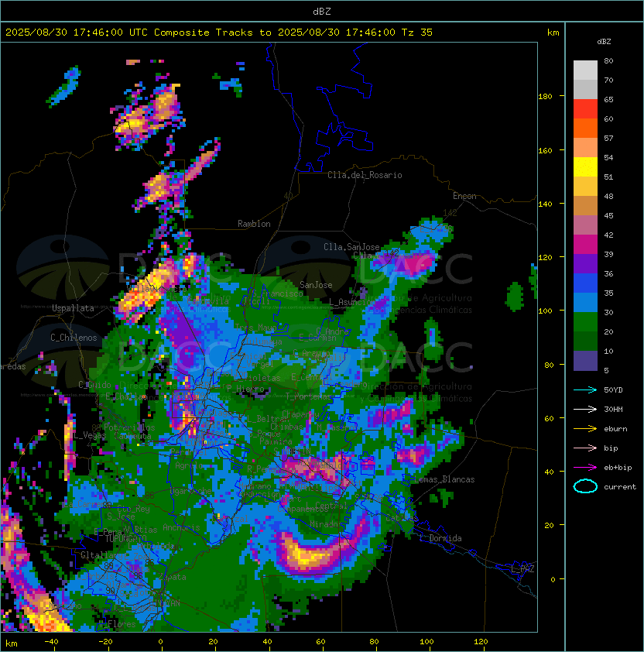Select the red 60–65 dBZ legend swatch

(585, 108)
